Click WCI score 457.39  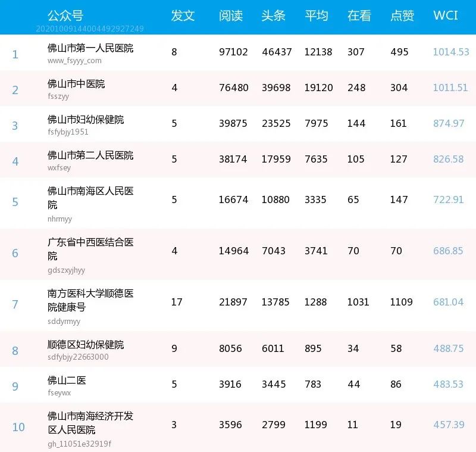[449, 425]
